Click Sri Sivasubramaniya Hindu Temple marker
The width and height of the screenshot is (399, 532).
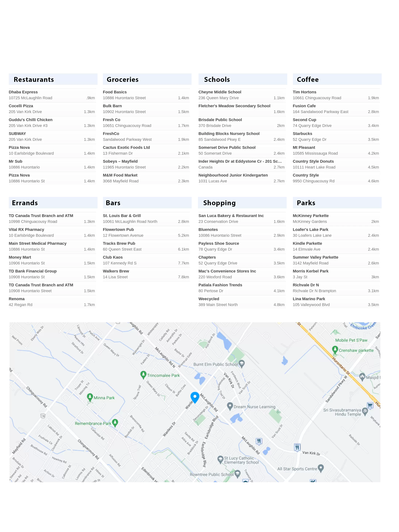(365, 411)
